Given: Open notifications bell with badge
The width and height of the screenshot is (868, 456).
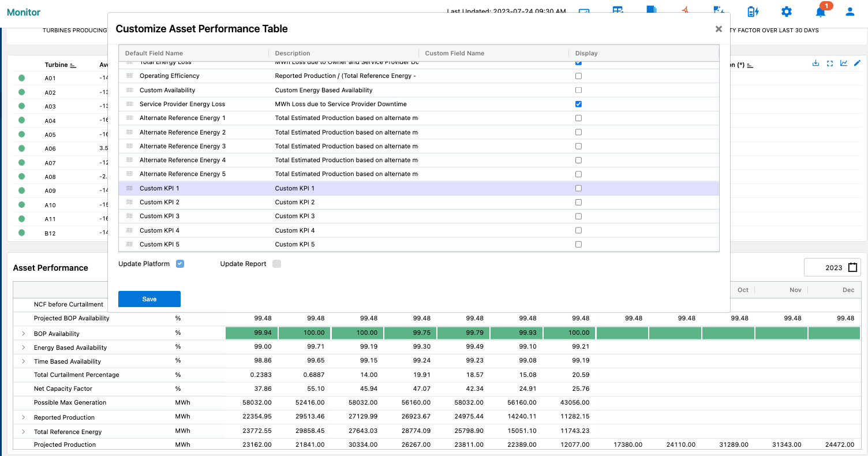Looking at the screenshot, I should pyautogui.click(x=820, y=12).
